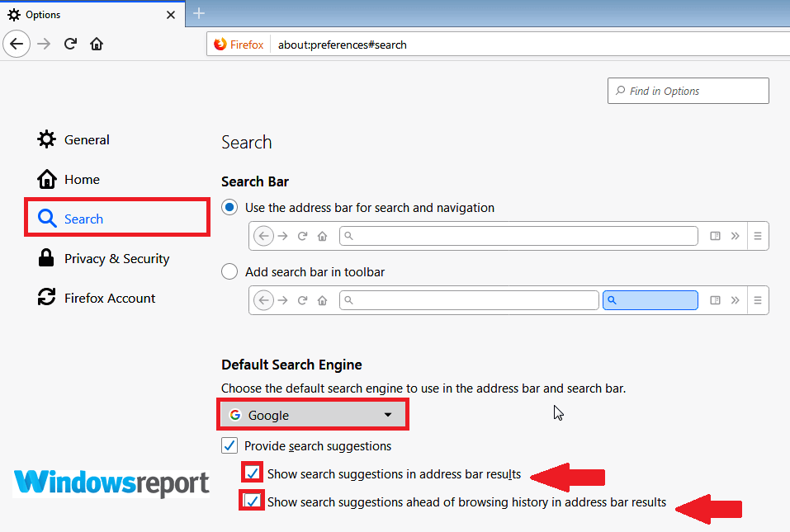Click the sync icon for Firefox Account
The height and width of the screenshot is (532, 790).
(46, 297)
